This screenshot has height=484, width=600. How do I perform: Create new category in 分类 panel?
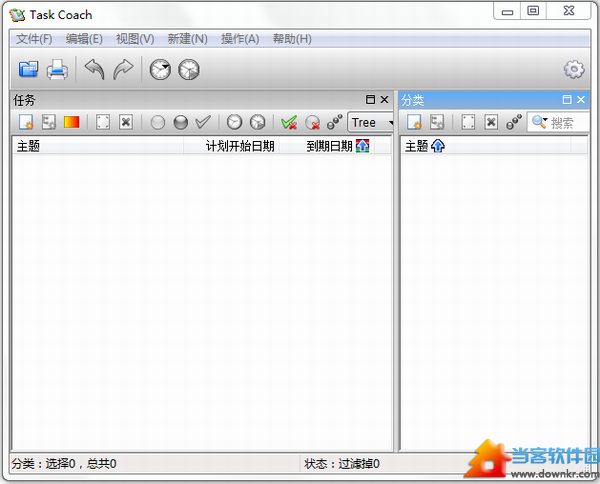point(414,122)
